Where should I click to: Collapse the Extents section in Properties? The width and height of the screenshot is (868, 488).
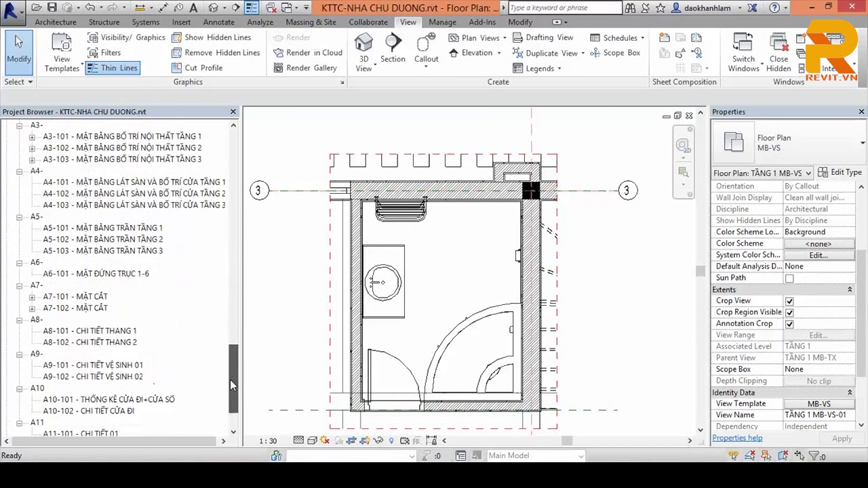(x=850, y=290)
